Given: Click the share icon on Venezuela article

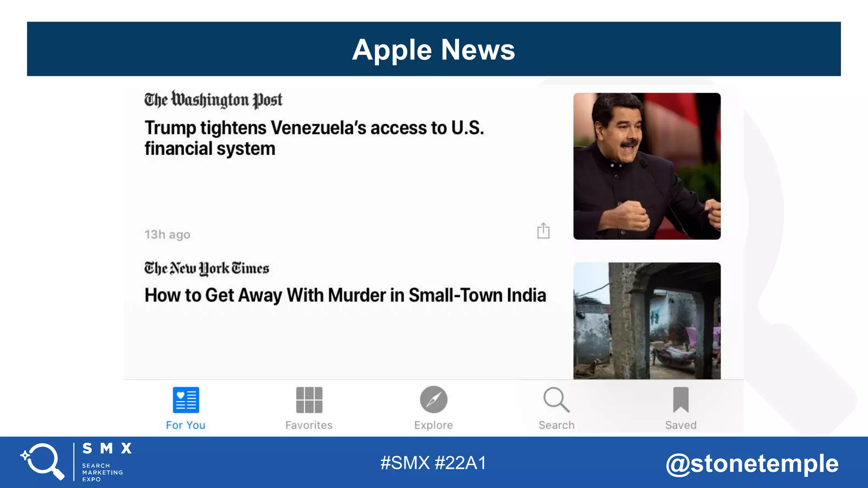Looking at the screenshot, I should [x=543, y=231].
